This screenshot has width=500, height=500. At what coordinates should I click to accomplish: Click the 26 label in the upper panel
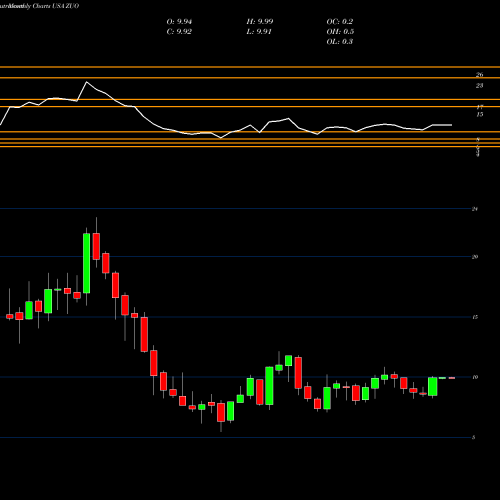[479, 75]
